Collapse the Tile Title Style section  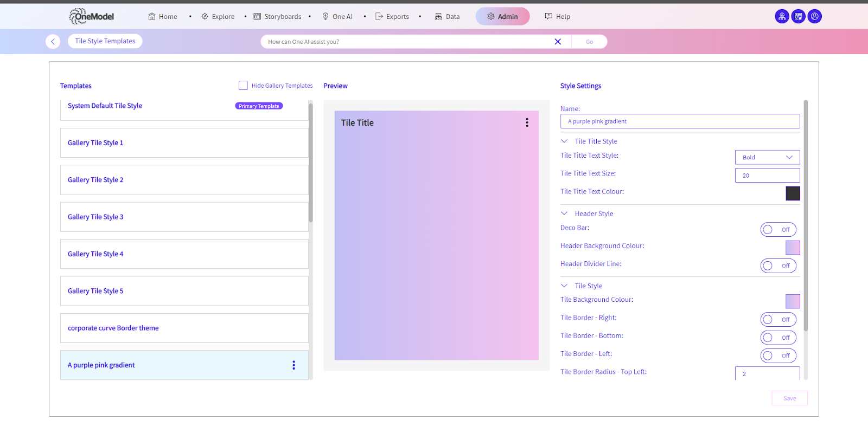(x=564, y=141)
